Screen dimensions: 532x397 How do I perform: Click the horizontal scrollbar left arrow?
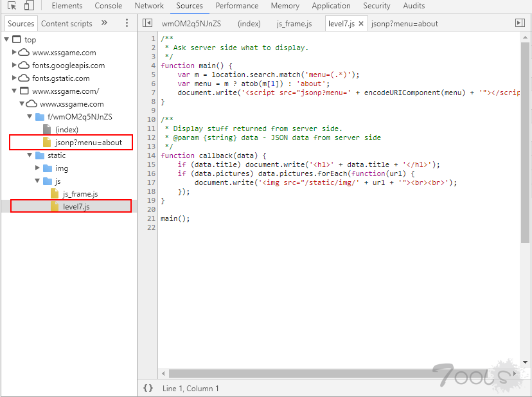point(164,374)
